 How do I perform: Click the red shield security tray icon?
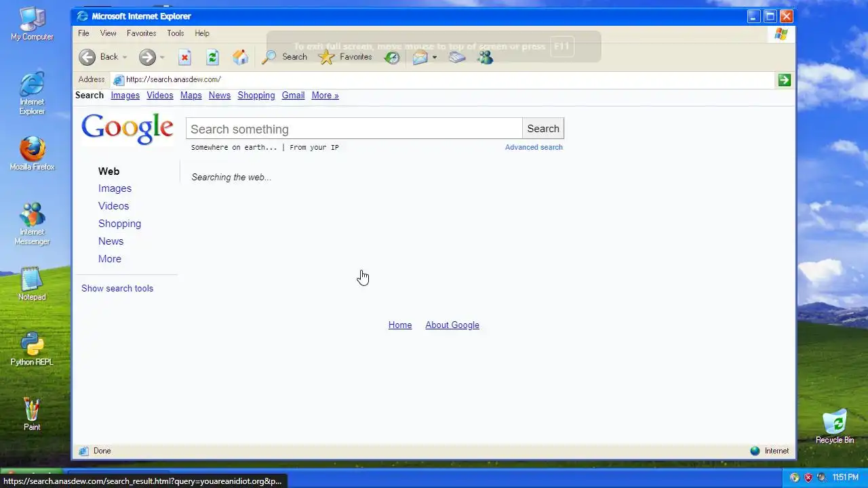808,478
